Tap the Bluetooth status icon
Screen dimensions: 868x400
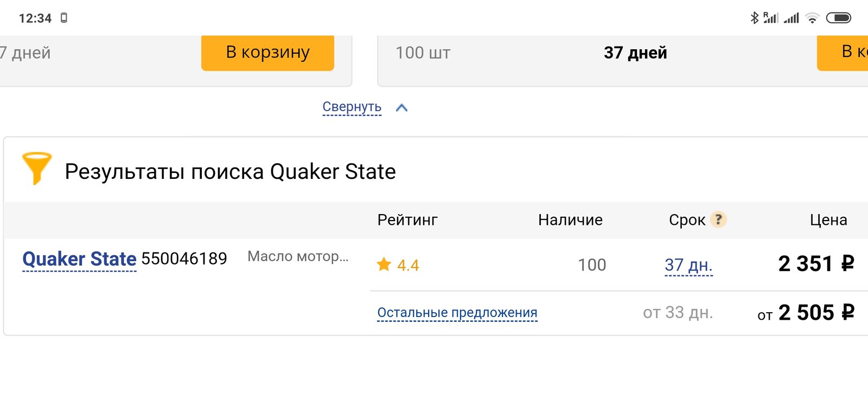(x=754, y=18)
